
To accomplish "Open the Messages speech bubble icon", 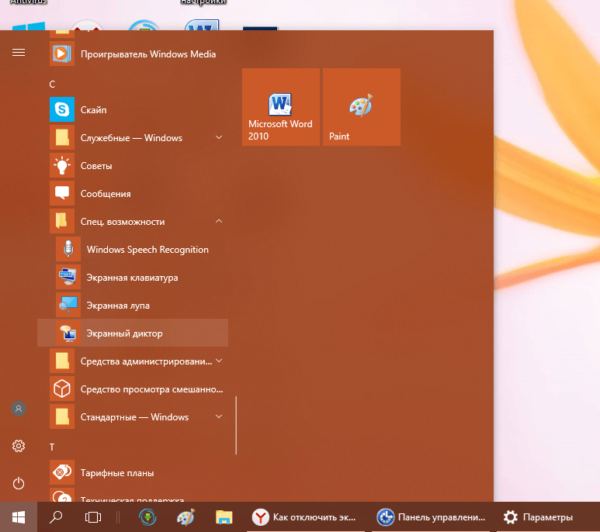I will 62,193.
